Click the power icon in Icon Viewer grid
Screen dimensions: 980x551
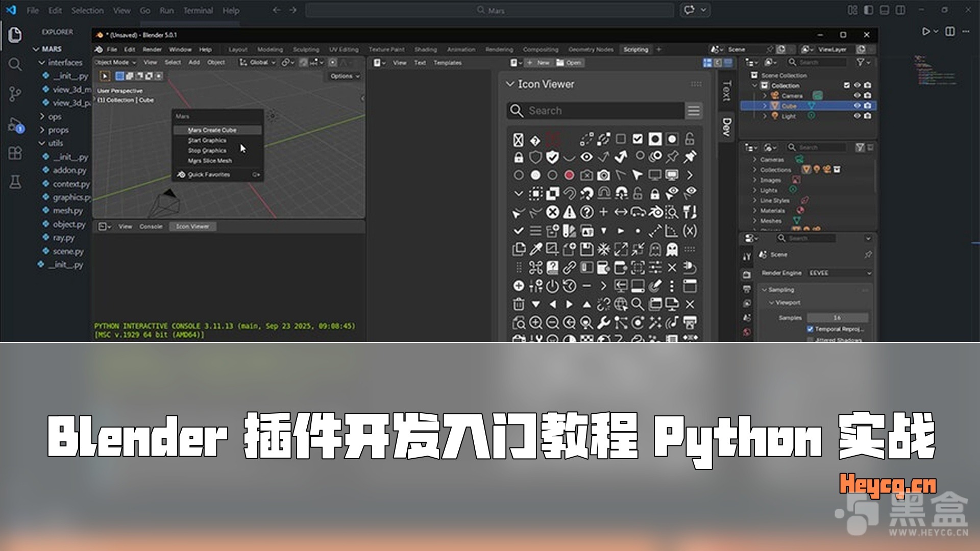(552, 286)
